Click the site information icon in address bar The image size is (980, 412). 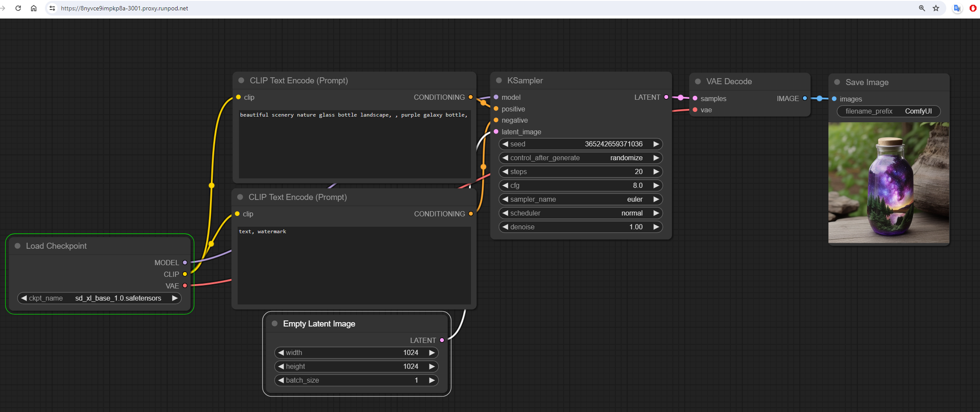tap(52, 8)
